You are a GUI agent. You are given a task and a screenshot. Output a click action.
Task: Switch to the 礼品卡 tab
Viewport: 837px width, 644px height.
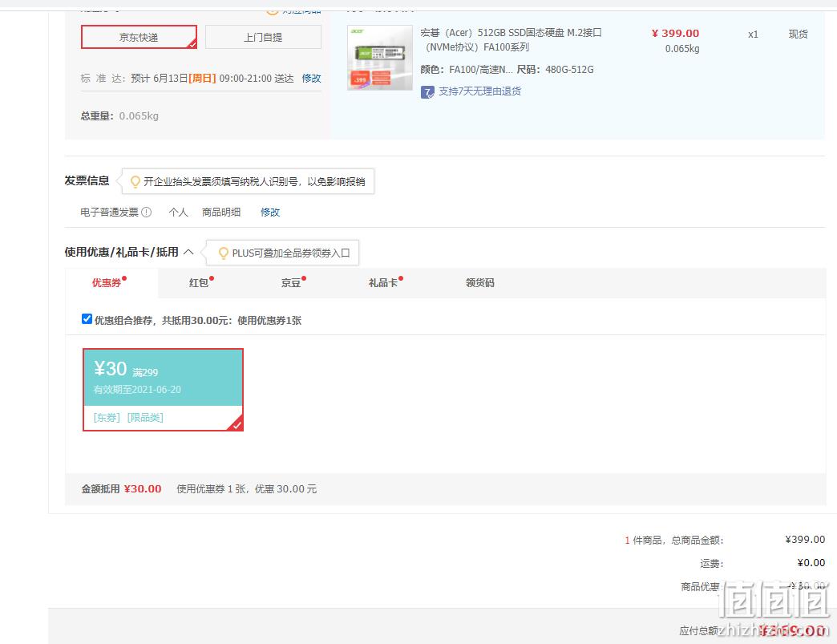[x=382, y=282]
